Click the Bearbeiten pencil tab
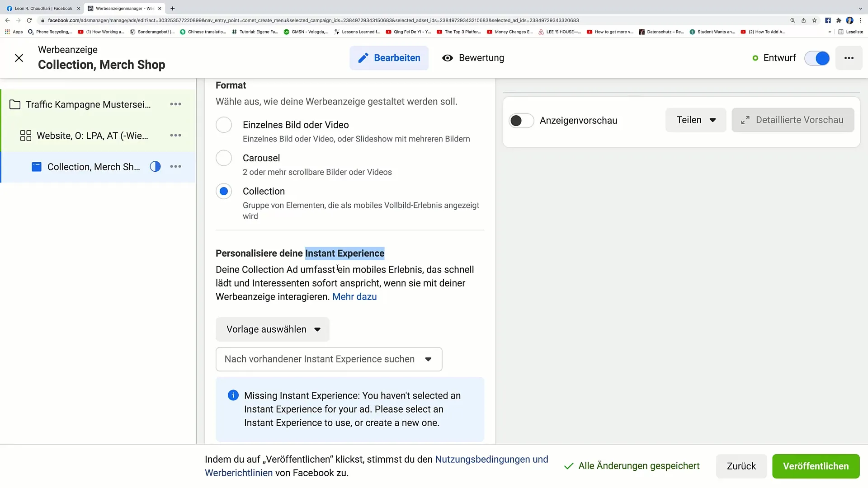 pos(389,58)
